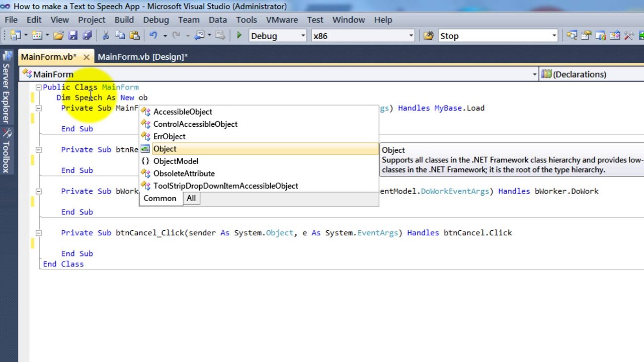Viewport: 644px width, 362px height.
Task: Click the New Project toolbar icon
Action: [x=16, y=36]
